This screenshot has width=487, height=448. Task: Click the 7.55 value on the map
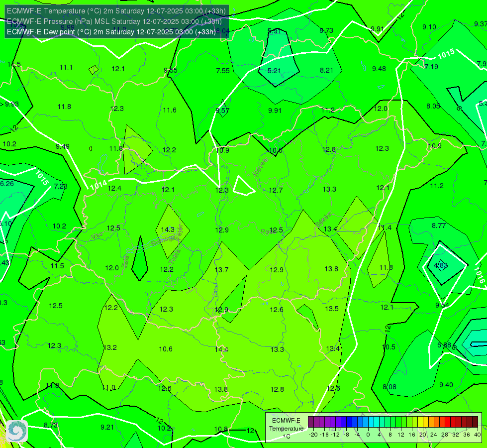click(x=223, y=71)
